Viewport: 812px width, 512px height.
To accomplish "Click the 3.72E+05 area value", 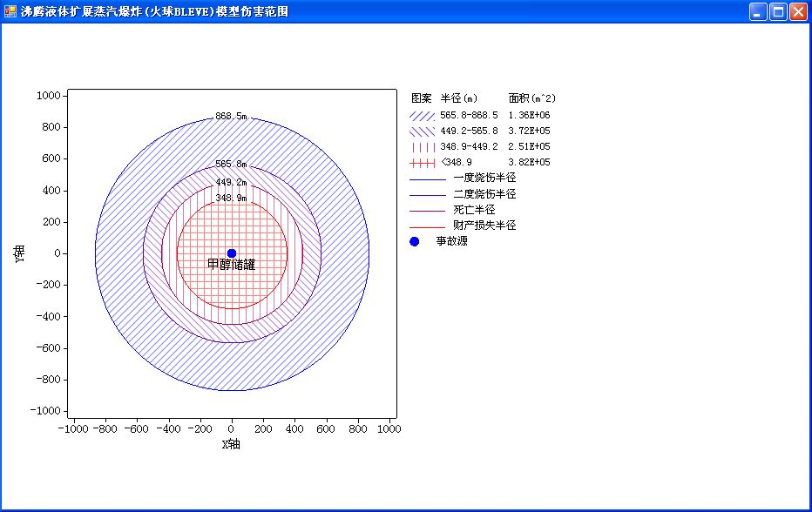I will [x=529, y=131].
